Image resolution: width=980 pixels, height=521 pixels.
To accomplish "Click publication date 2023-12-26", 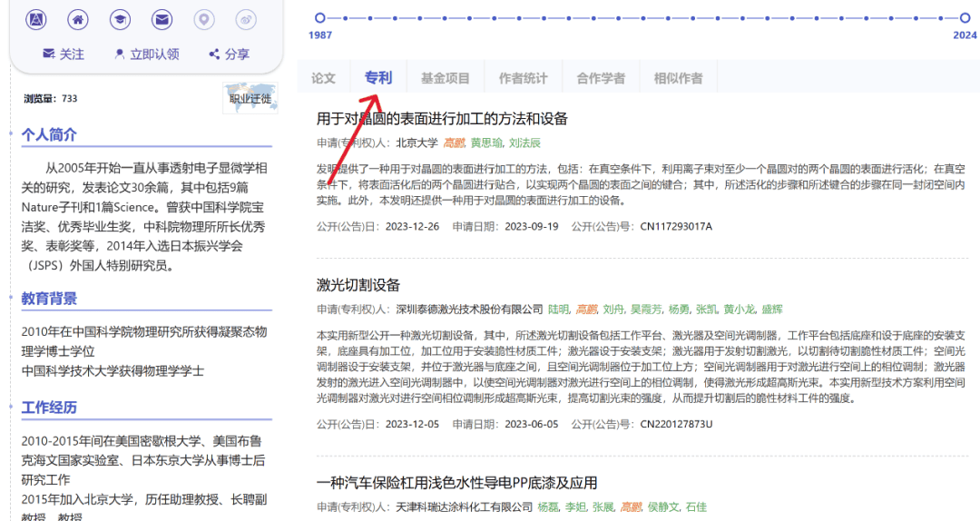I will click(x=412, y=226).
